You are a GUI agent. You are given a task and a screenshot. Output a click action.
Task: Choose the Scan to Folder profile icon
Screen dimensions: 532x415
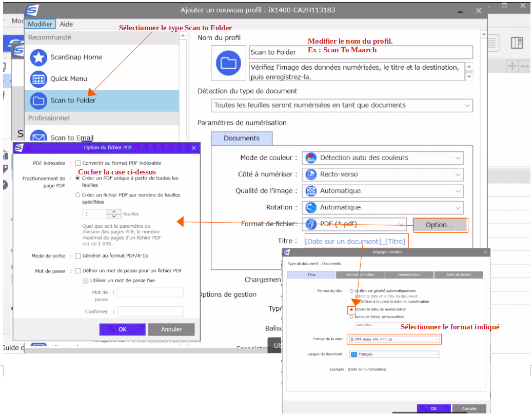[38, 101]
